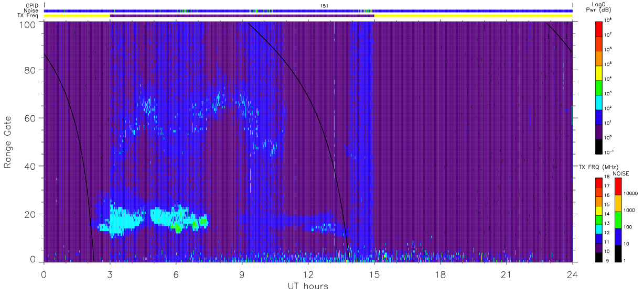
Task: Click the 18 tick label on UT hours axis
Action: [440, 274]
